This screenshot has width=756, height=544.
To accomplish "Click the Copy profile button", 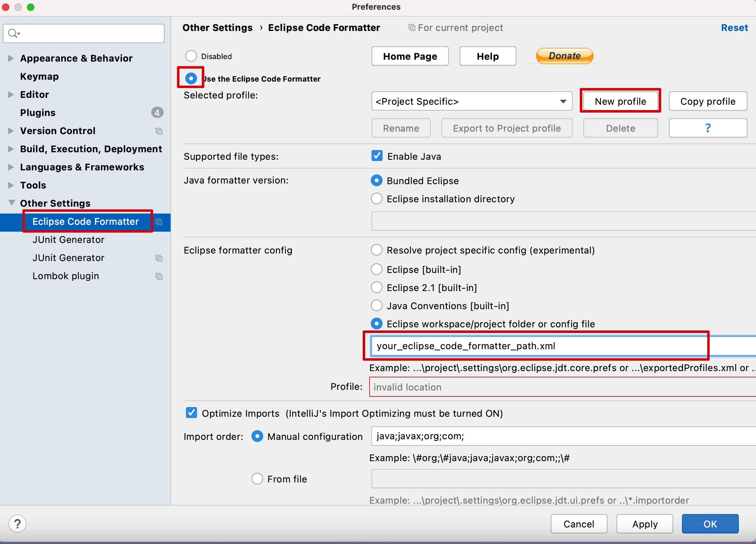I will [708, 101].
